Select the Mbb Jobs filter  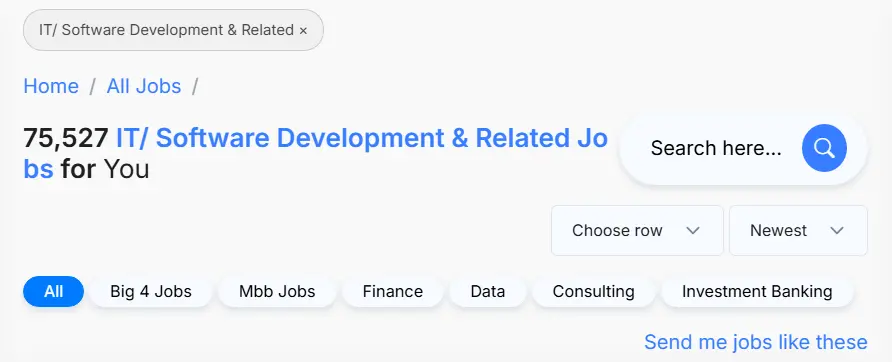[277, 292]
